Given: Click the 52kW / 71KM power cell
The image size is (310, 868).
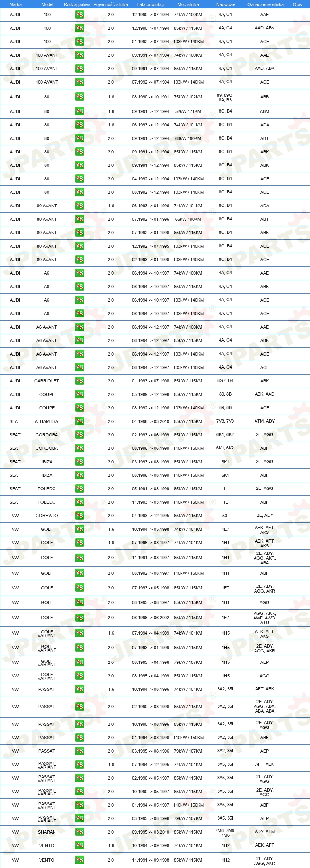Looking at the screenshot, I should [188, 111].
